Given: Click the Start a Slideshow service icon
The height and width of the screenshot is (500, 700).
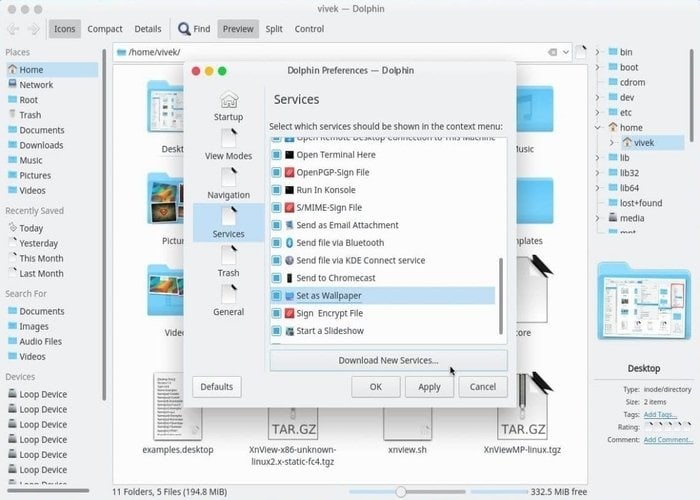Looking at the screenshot, I should click(x=289, y=331).
